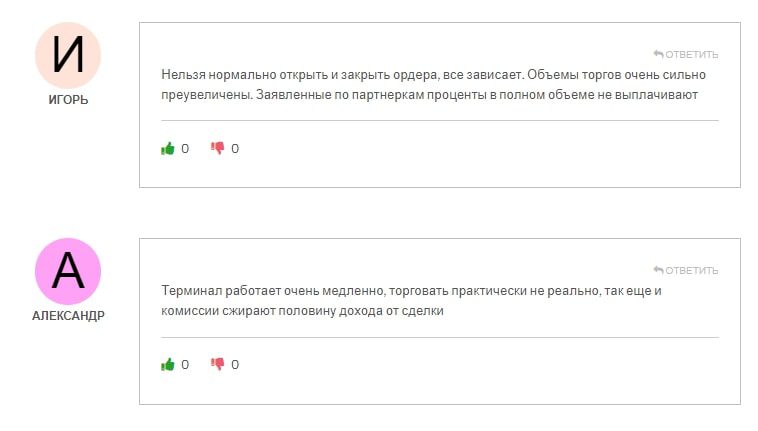Click the divider line in Александр's comment box
This screenshot has height=431, width=758.
click(439, 337)
